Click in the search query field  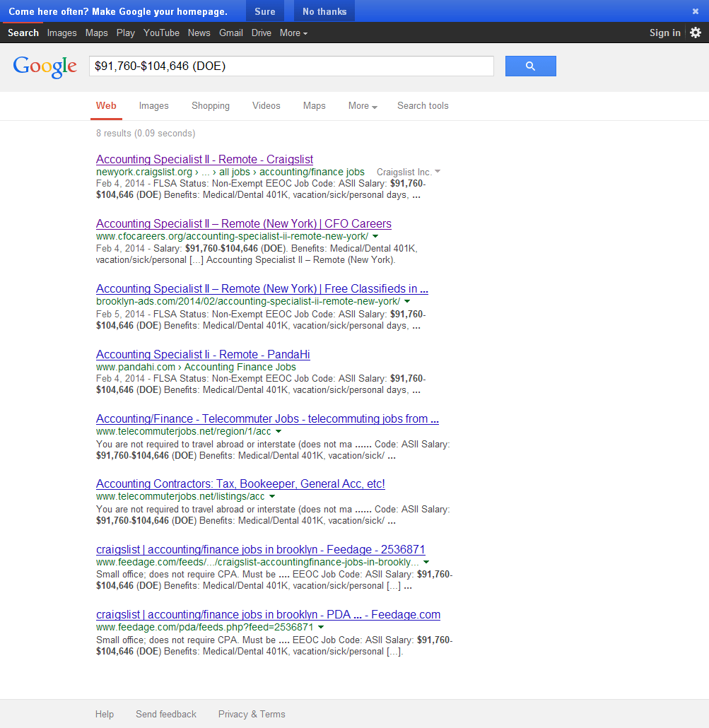coord(291,66)
